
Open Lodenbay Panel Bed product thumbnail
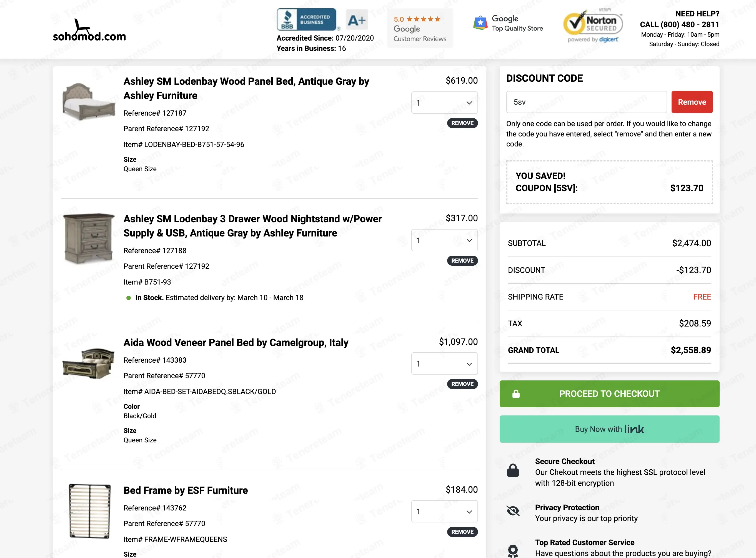(x=89, y=102)
